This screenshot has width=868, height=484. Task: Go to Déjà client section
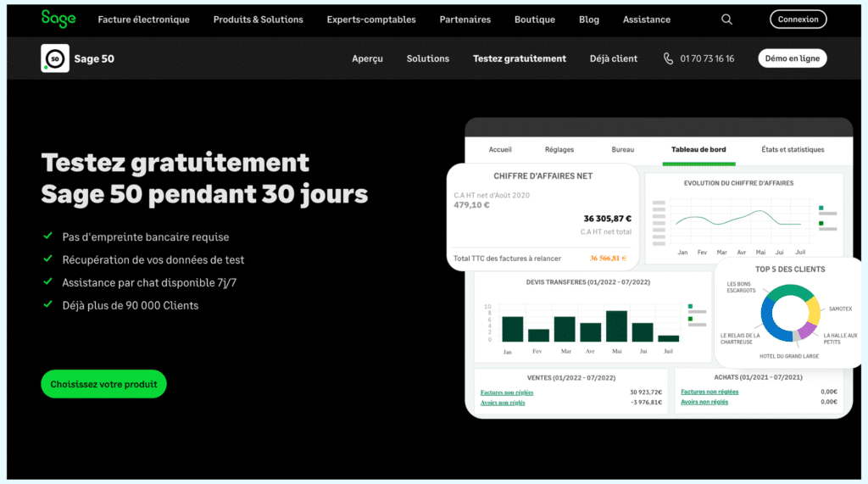tap(614, 58)
